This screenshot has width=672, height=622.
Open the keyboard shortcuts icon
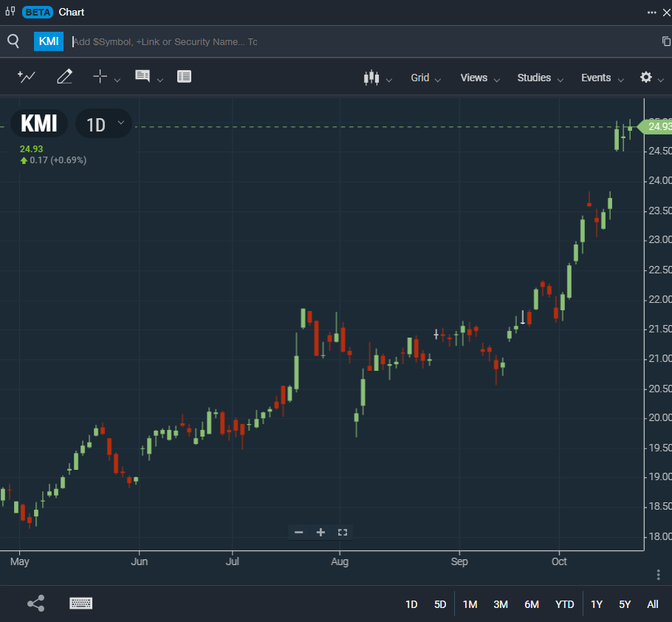click(81, 603)
